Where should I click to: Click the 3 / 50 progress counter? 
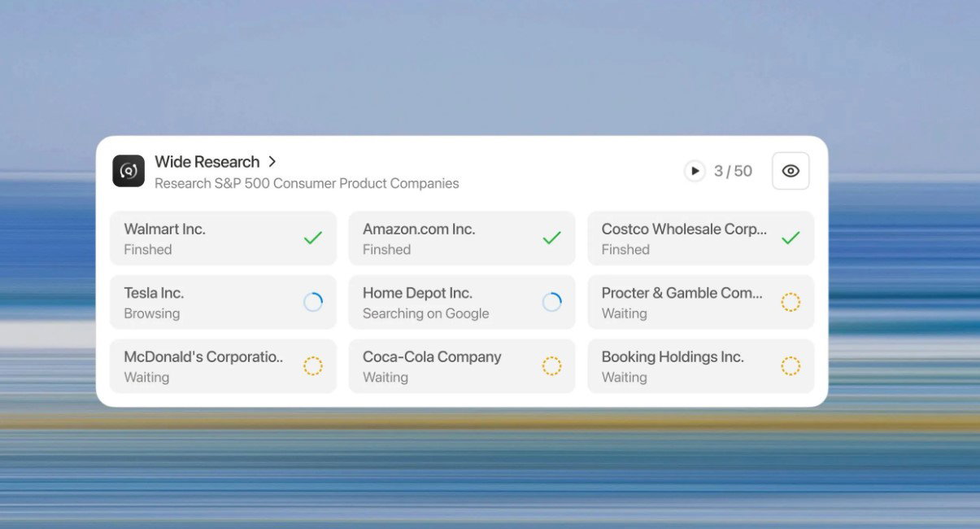click(733, 171)
